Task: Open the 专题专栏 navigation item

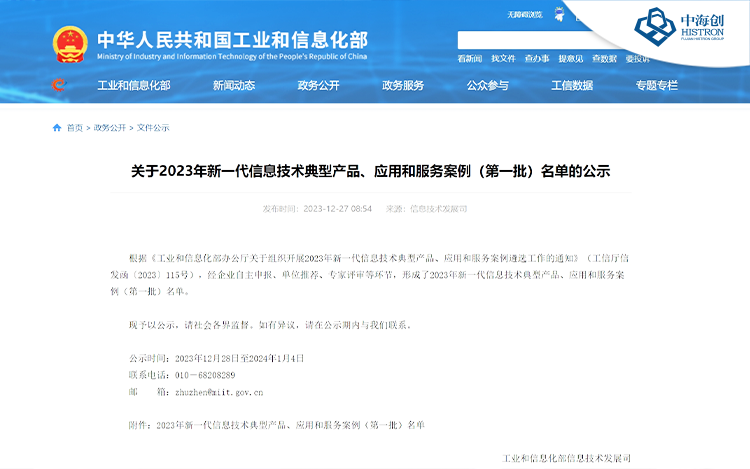Action: point(656,85)
